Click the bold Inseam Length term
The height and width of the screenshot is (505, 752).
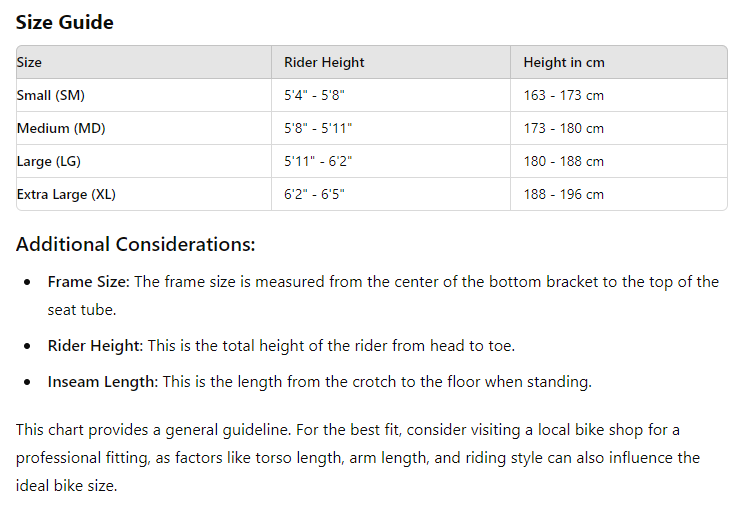[x=101, y=381]
